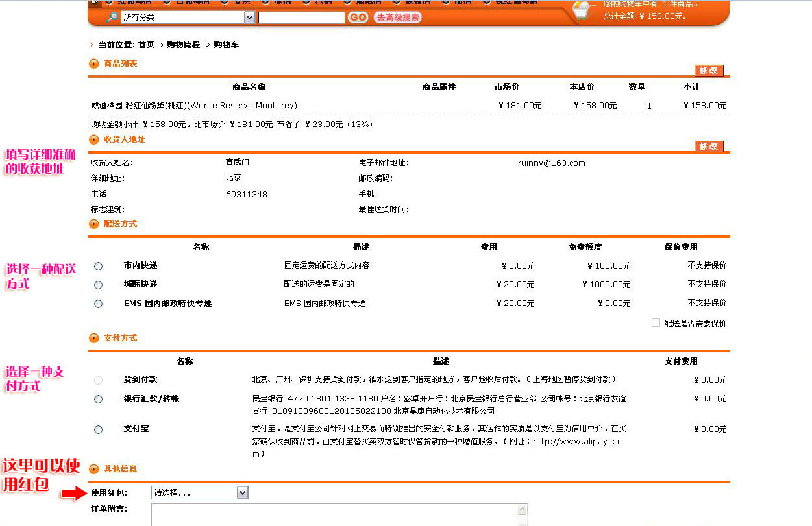Click 银行汇款/转帐 label text

[151, 399]
